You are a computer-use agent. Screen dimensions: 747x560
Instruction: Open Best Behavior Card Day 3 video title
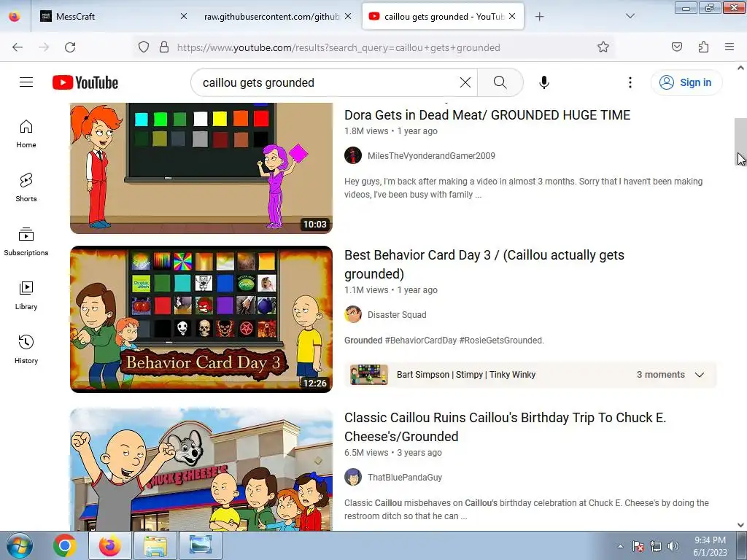[x=484, y=264]
